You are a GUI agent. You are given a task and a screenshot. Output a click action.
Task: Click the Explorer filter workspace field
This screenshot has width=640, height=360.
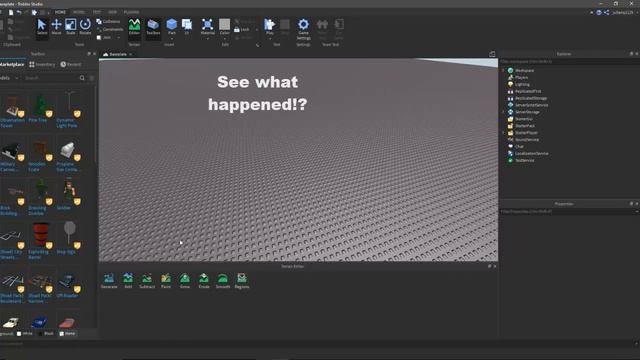(x=569, y=61)
